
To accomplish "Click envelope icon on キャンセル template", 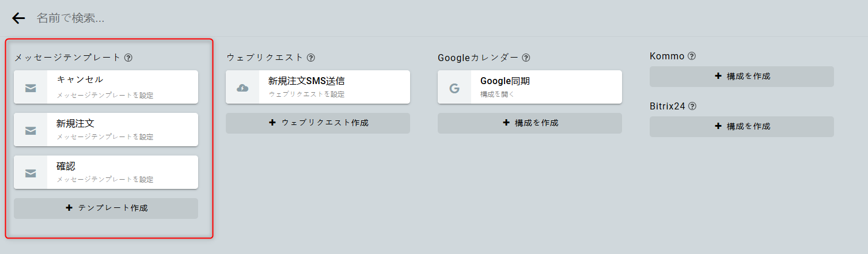I will (31, 88).
